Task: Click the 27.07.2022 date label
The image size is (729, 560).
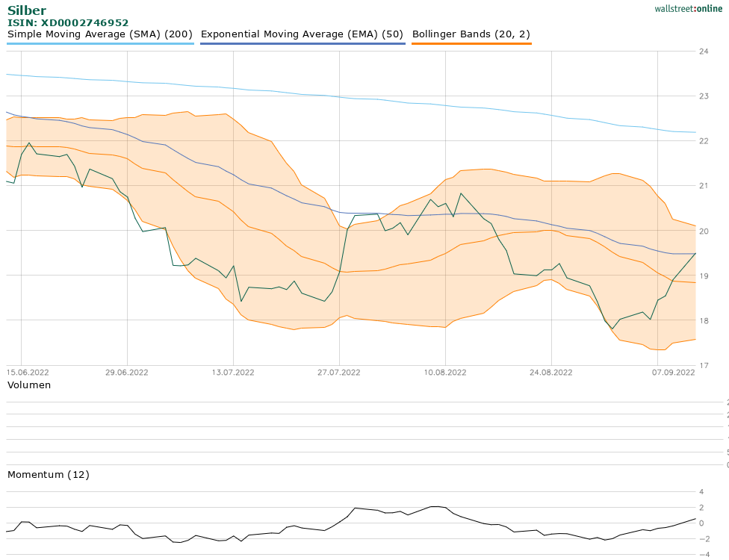Action: [x=339, y=372]
